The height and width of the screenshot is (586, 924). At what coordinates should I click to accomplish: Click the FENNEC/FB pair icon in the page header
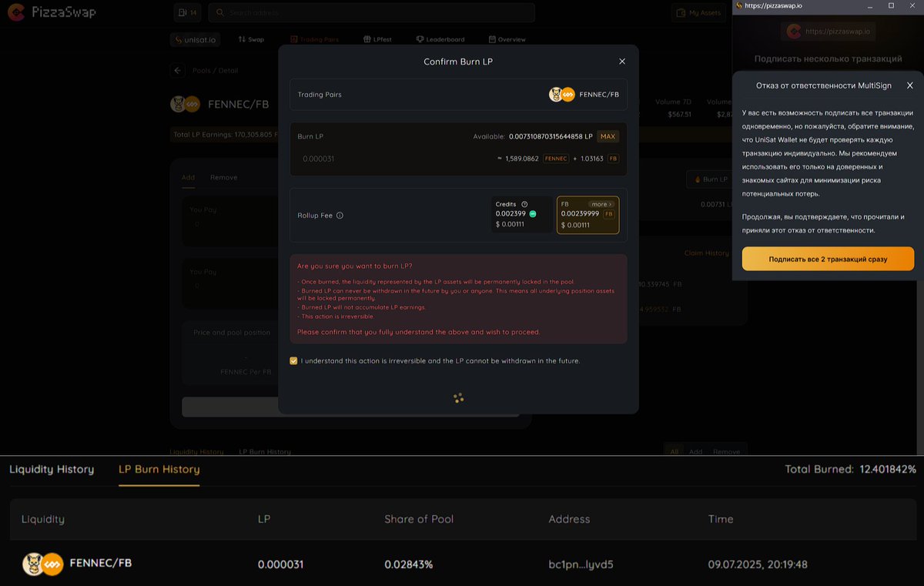(x=185, y=104)
